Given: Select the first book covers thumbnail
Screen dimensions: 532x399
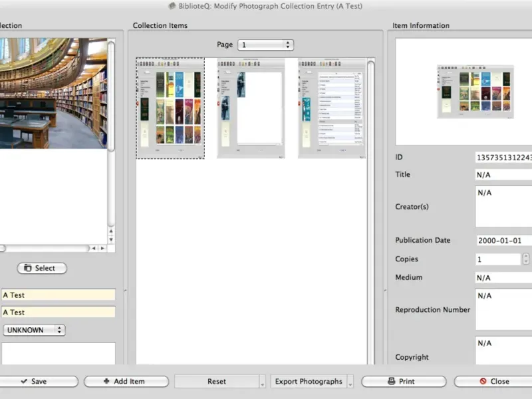Looking at the screenshot, I should (x=170, y=108).
